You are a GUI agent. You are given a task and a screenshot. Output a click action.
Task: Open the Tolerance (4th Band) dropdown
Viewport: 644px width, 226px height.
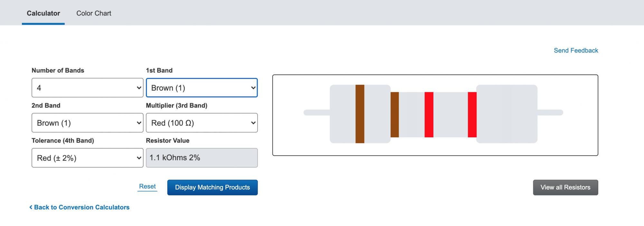[87, 158]
